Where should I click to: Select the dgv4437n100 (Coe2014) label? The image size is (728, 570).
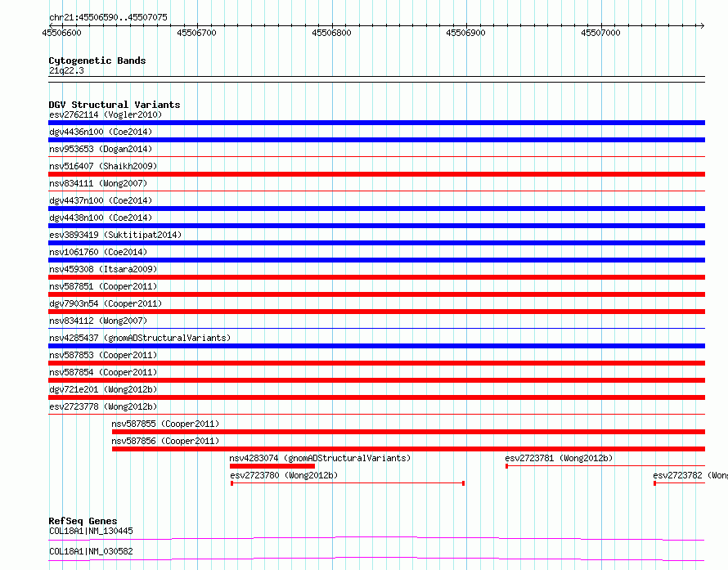[101, 200]
